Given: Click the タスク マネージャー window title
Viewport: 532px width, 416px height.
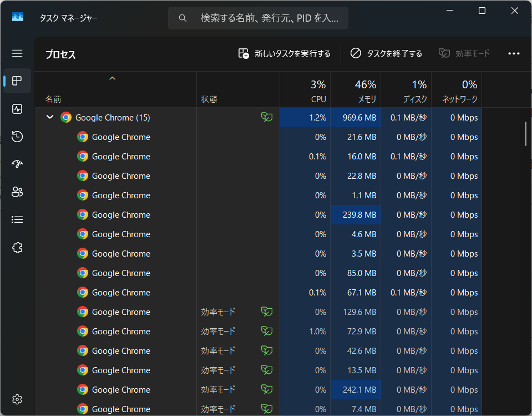Looking at the screenshot, I should click(x=69, y=18).
